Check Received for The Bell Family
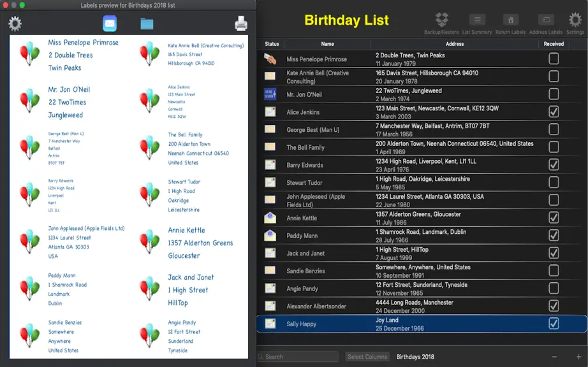Image resolution: width=588 pixels, height=367 pixels. [554, 147]
